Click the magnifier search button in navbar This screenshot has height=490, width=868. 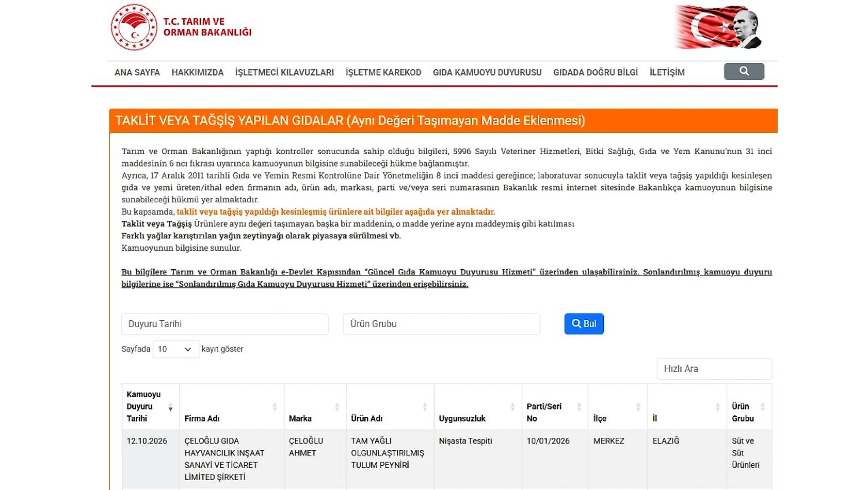[744, 71]
